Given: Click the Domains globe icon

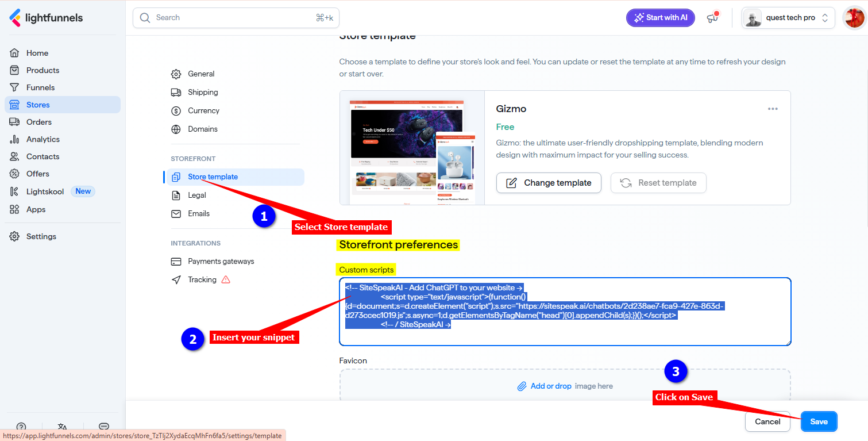Looking at the screenshot, I should (x=176, y=129).
